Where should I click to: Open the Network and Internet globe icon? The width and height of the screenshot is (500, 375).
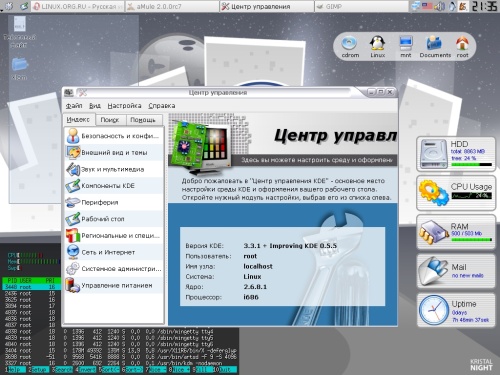pyautogui.click(x=73, y=252)
